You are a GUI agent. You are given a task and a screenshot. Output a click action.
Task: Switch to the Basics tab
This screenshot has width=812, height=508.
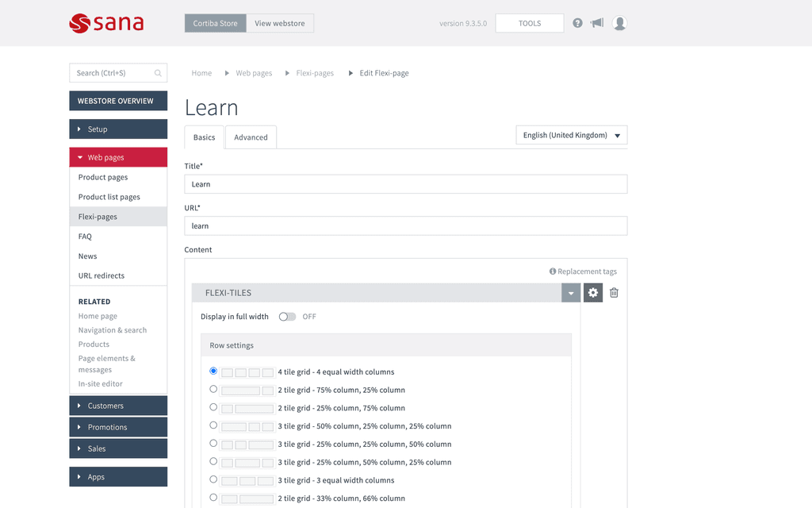(x=204, y=137)
